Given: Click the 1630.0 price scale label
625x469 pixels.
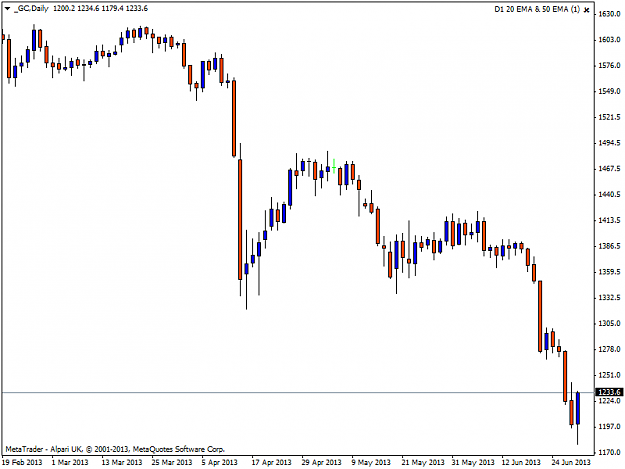Looking at the screenshot, I should pos(609,14).
